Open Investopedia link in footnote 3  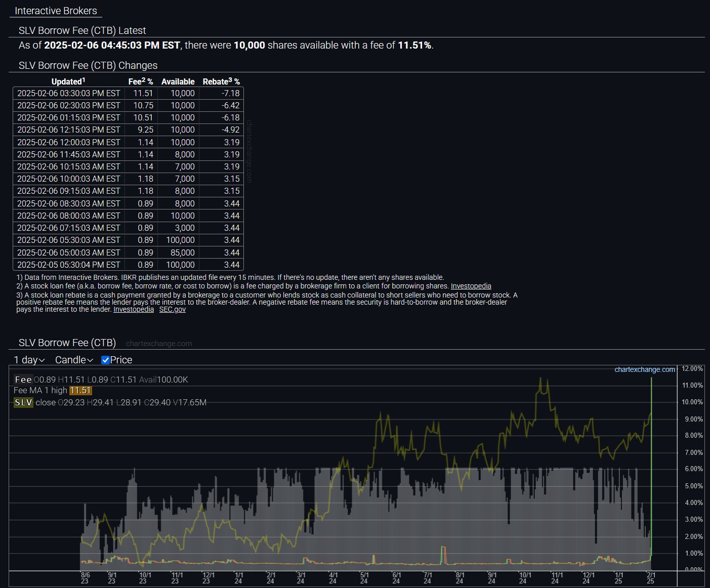[x=134, y=309]
